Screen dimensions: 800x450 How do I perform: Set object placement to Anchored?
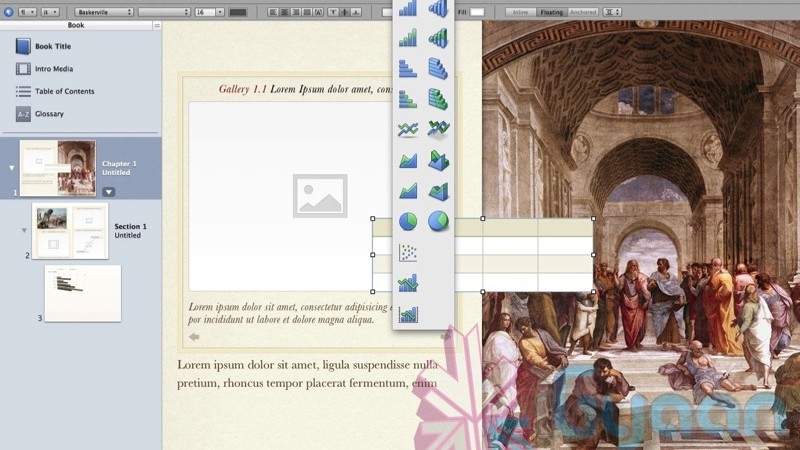(x=583, y=12)
